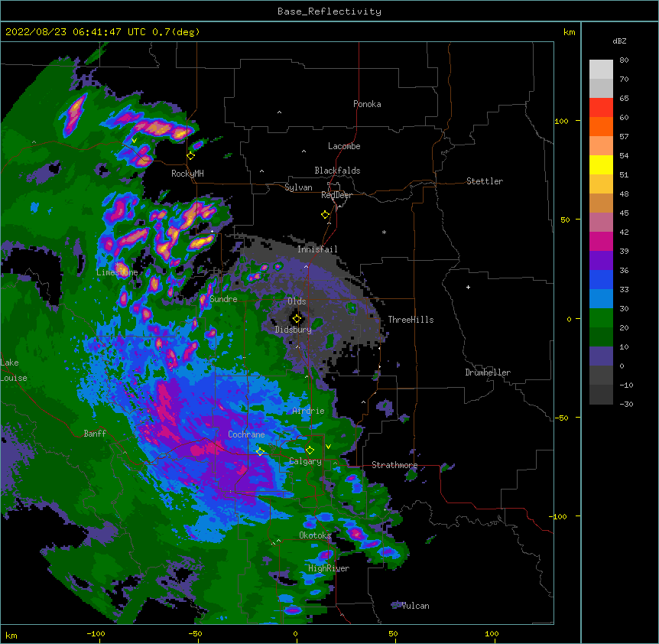Click the Olds city label
This screenshot has width=659, height=644.
[297, 301]
